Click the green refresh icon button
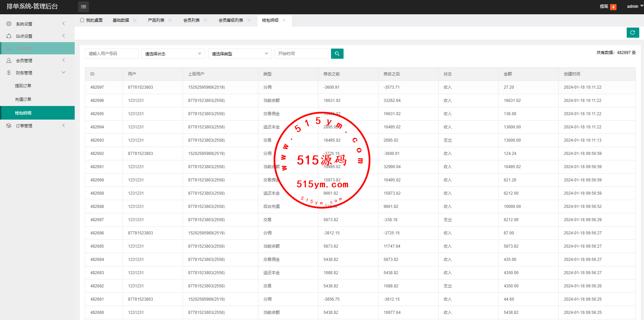 (632, 33)
